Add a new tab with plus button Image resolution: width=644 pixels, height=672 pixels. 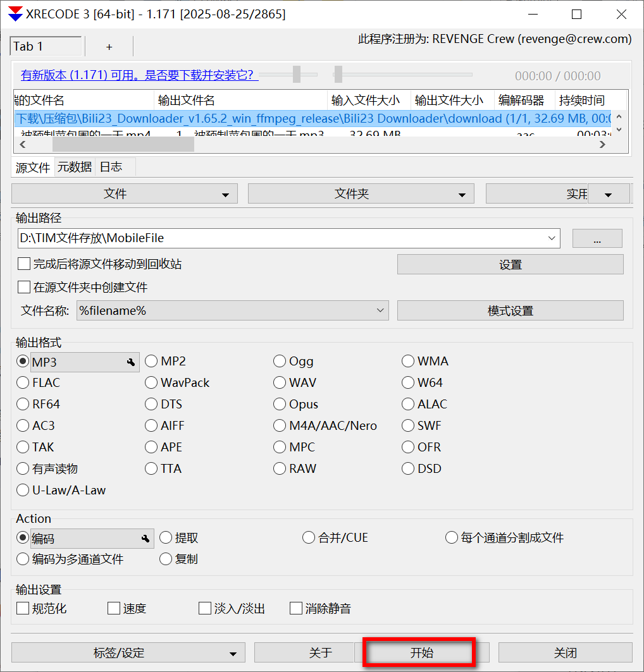[x=109, y=47]
